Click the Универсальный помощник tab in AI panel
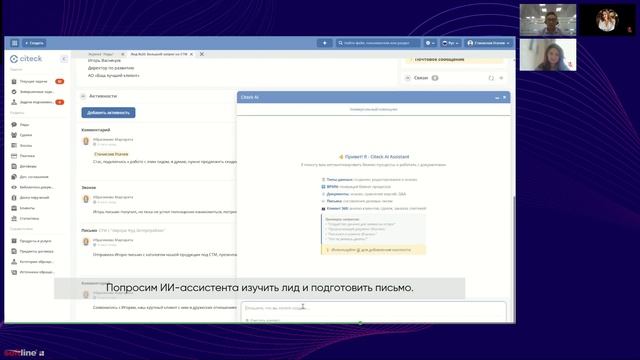This screenshot has height=360, width=640. click(373, 109)
